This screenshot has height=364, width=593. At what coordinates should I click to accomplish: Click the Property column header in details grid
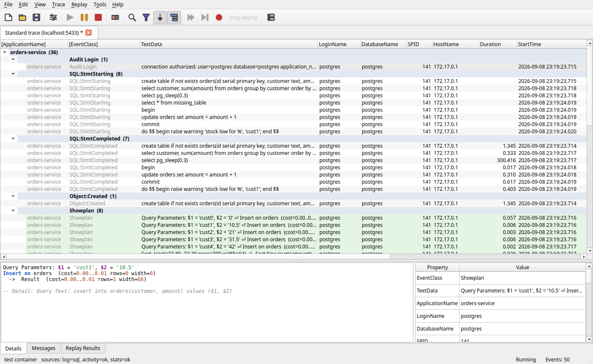[437, 267]
